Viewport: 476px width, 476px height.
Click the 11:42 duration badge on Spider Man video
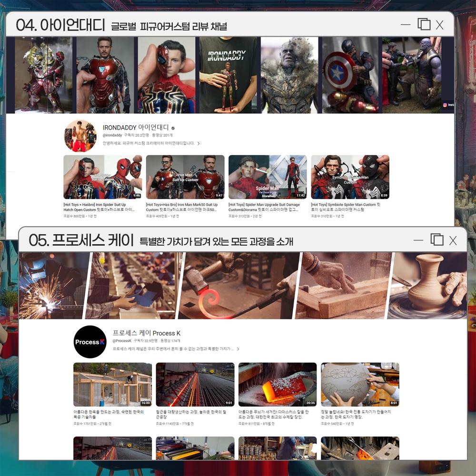click(300, 196)
